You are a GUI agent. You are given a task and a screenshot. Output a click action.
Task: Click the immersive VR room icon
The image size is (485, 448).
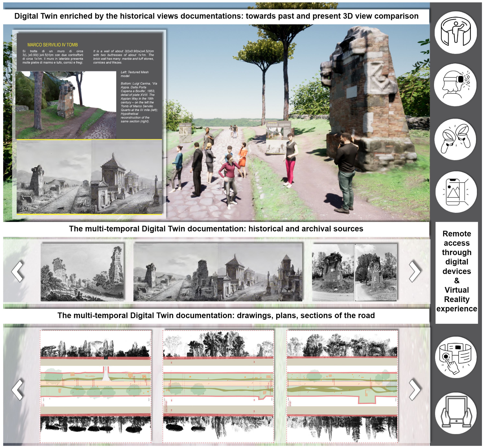click(x=456, y=33)
